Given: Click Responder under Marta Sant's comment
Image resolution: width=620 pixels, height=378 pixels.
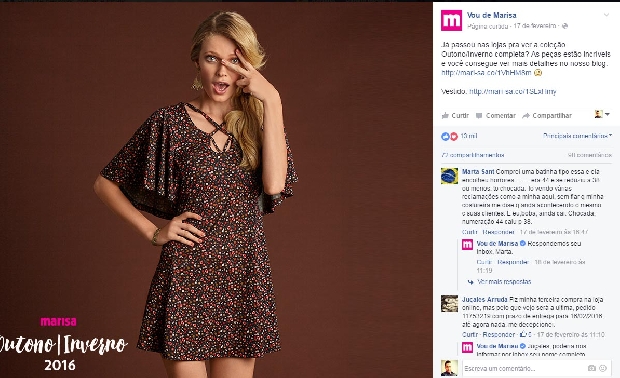Looking at the screenshot, I should pyautogui.click(x=498, y=232).
